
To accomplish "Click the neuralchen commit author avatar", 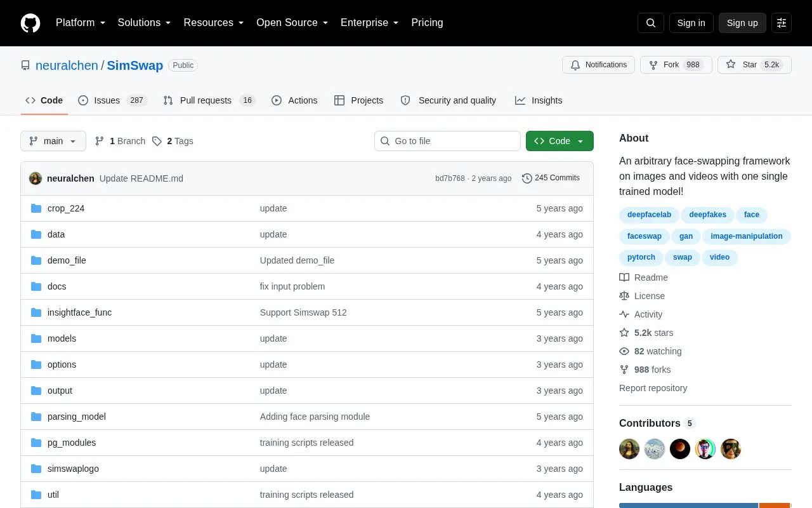I will click(36, 178).
